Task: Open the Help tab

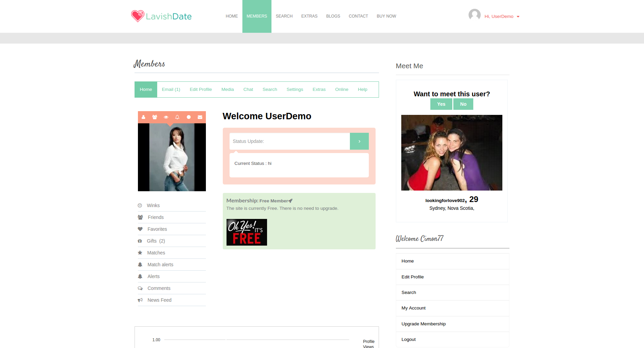Action: tap(363, 90)
